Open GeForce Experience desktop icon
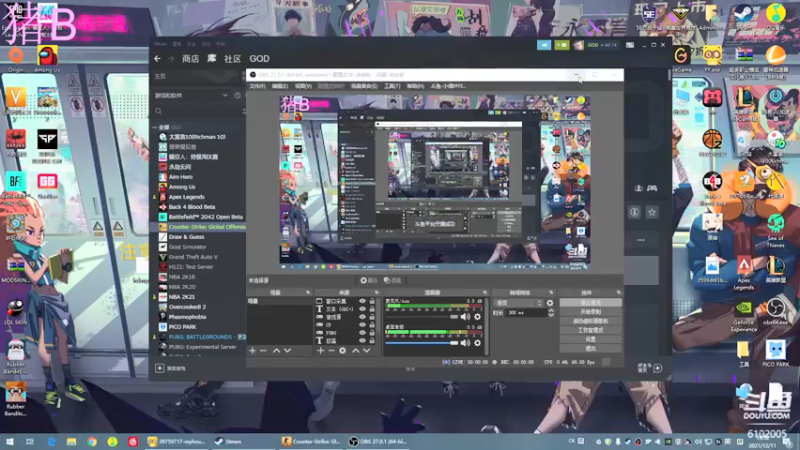 pyautogui.click(x=743, y=315)
